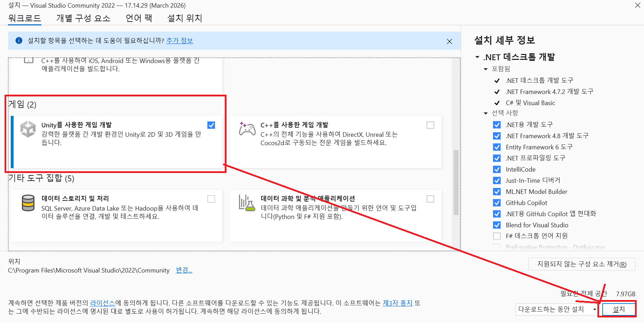Dismiss the help info banner
The width and height of the screenshot is (644, 323).
(x=450, y=41)
